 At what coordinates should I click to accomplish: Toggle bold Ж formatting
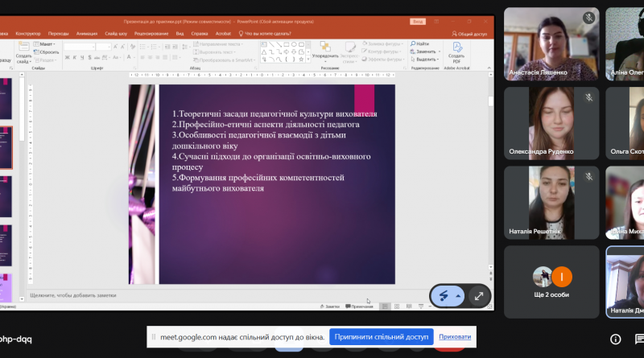pos(67,57)
